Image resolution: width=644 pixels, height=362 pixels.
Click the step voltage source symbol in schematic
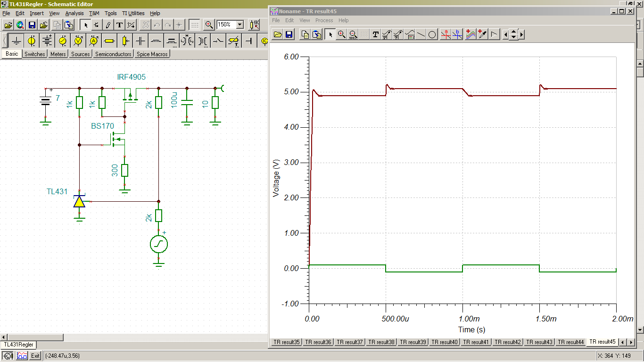(158, 244)
